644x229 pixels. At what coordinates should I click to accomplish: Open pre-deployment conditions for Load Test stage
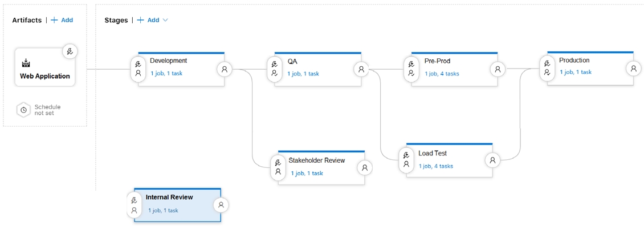(406, 159)
